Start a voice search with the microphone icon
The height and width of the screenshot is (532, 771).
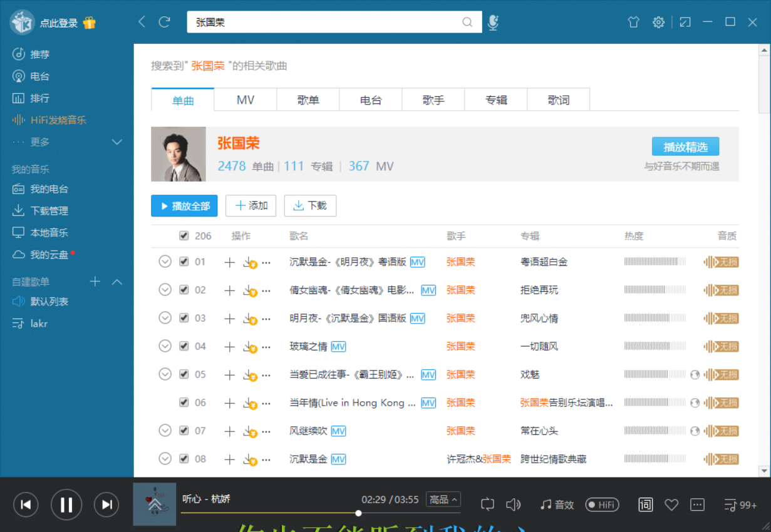coord(492,22)
